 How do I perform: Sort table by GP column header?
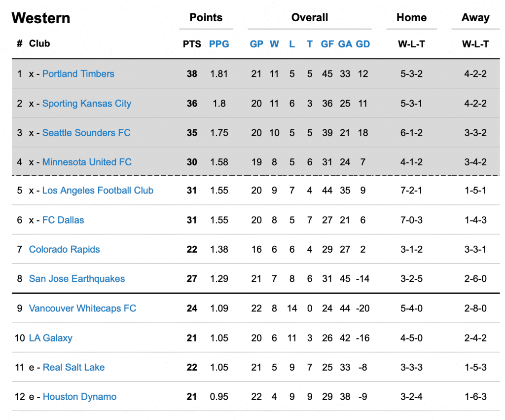click(256, 44)
